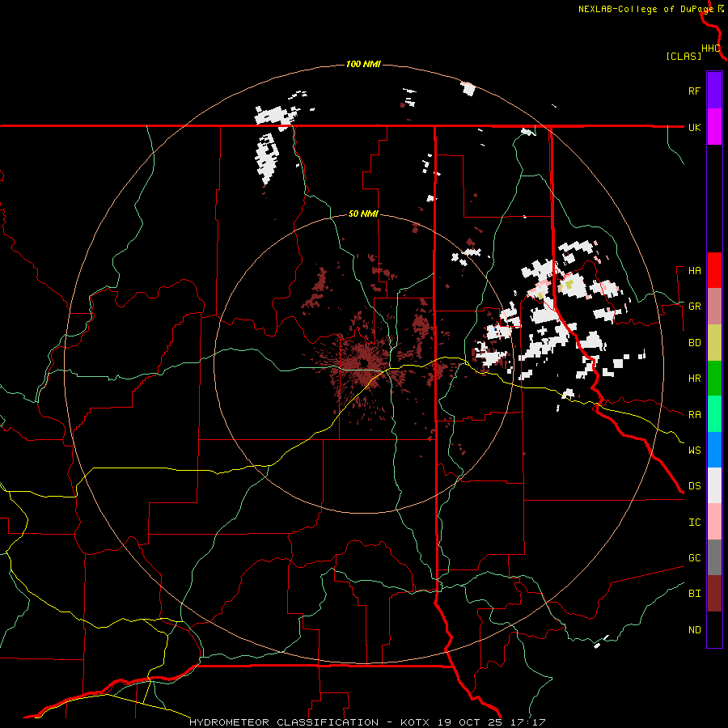Image resolution: width=728 pixels, height=728 pixels.
Task: Click the BD legend label
Action: (694, 343)
